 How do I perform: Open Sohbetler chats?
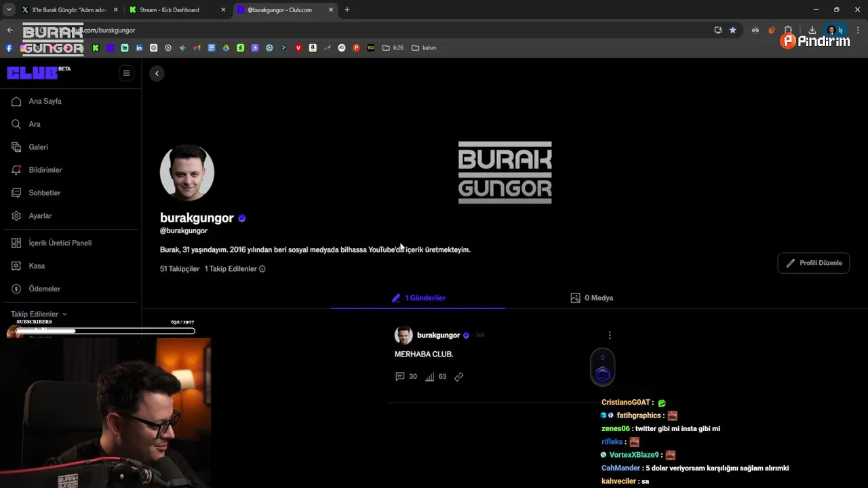(44, 193)
